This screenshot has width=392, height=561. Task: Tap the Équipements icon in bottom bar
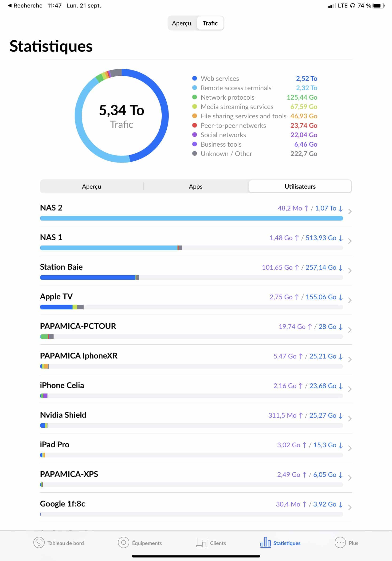123,543
